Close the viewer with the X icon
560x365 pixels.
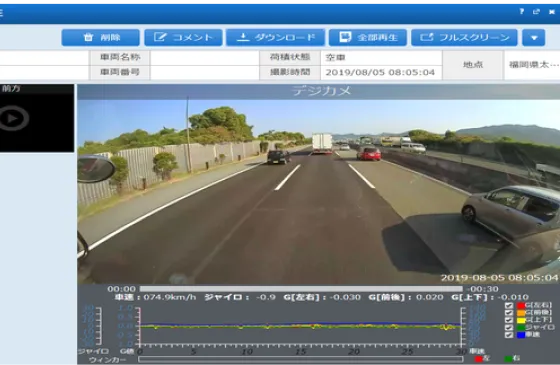552,12
